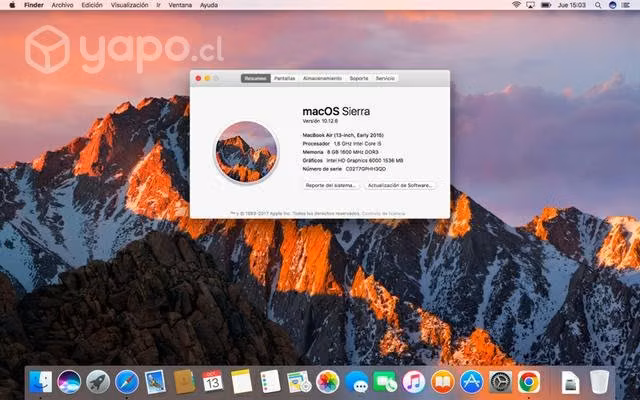Launch Siri from the Dock
The image size is (640, 400).
[69, 382]
